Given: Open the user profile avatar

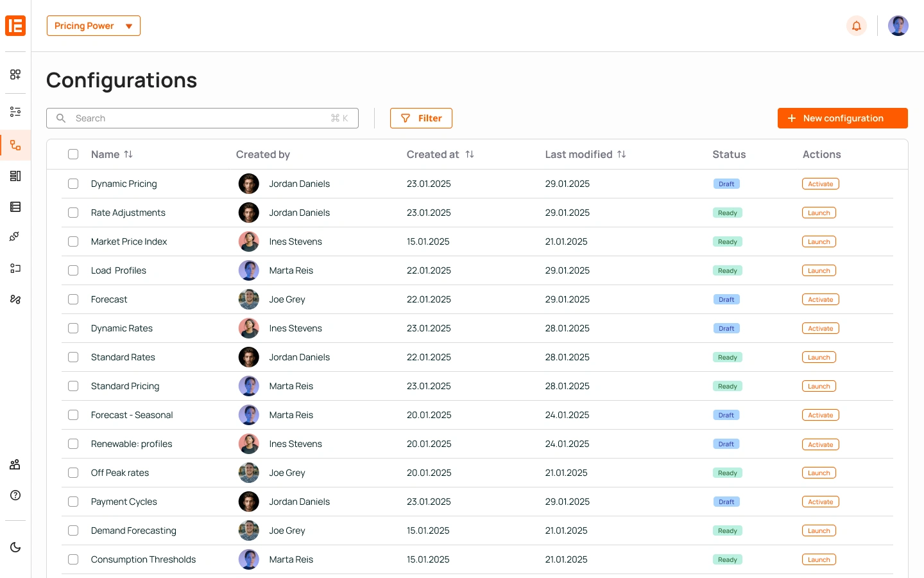Looking at the screenshot, I should pyautogui.click(x=898, y=26).
